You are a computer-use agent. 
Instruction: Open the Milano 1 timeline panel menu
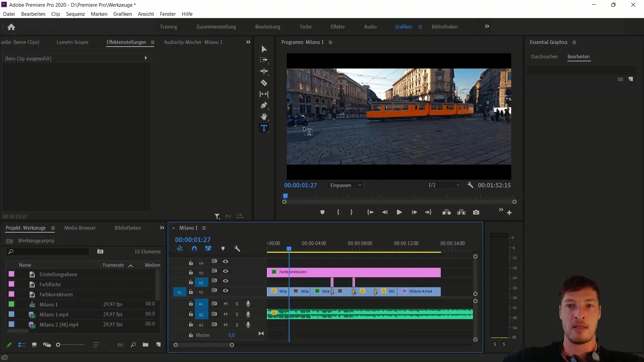tap(204, 228)
